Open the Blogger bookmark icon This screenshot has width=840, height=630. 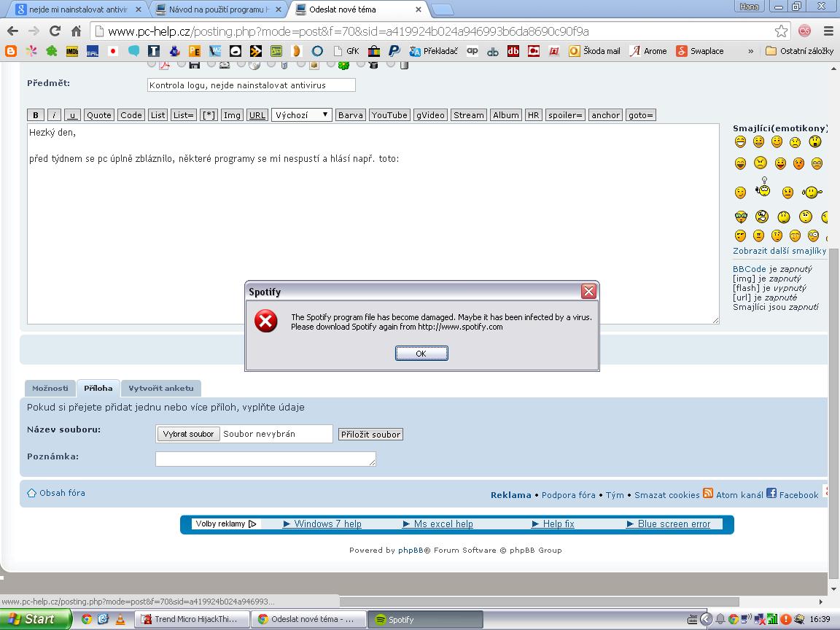point(11,51)
